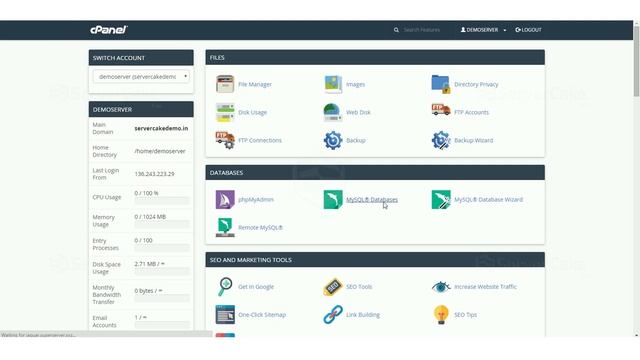Open the Backup gear icon

(333, 140)
